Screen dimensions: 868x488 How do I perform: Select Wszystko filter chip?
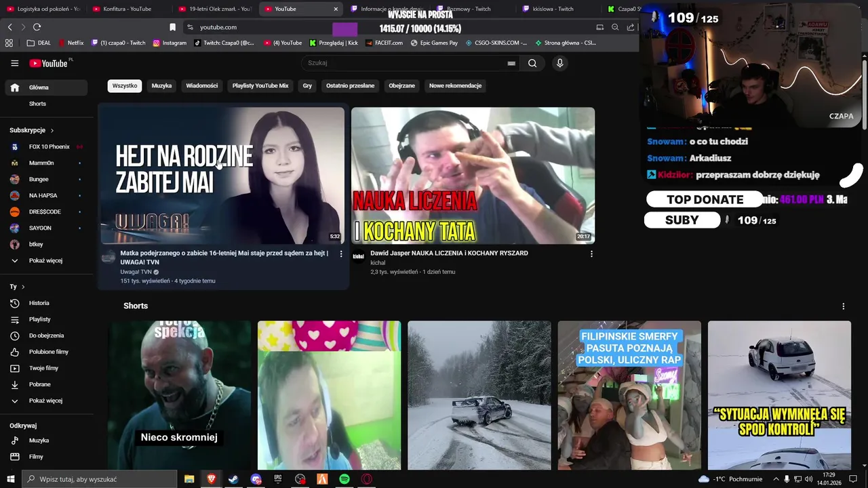tap(125, 86)
